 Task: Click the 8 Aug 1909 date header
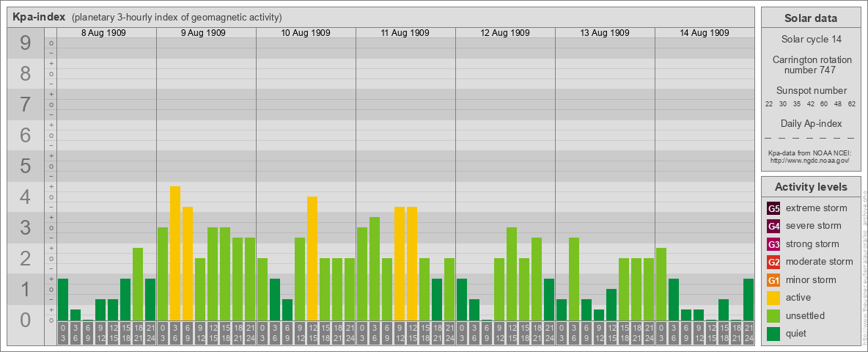[103, 33]
